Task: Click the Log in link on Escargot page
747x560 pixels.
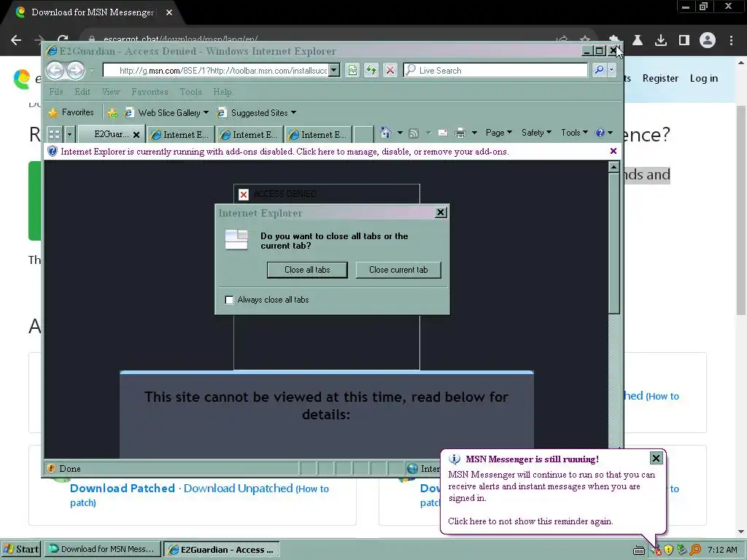Action: click(x=704, y=78)
